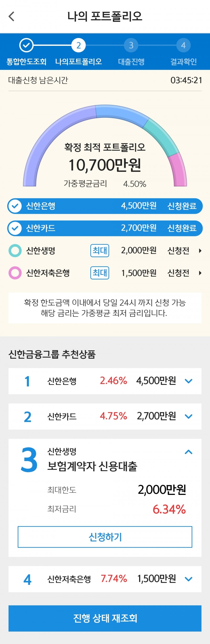The width and height of the screenshot is (210, 644).
Task: Expand the 신한카드 recommended product details
Action: click(x=188, y=417)
